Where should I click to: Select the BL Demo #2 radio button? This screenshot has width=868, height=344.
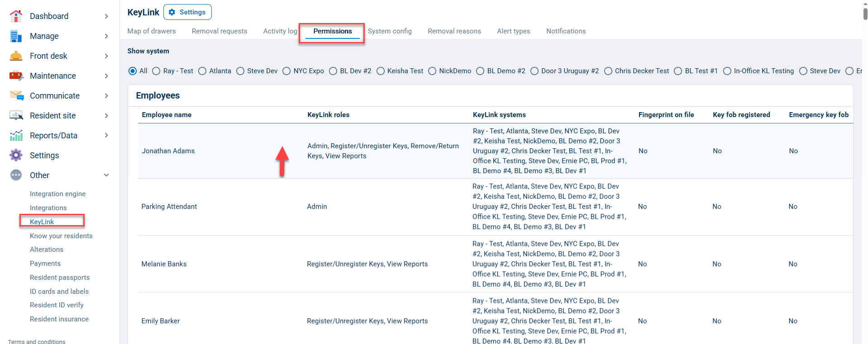(480, 71)
